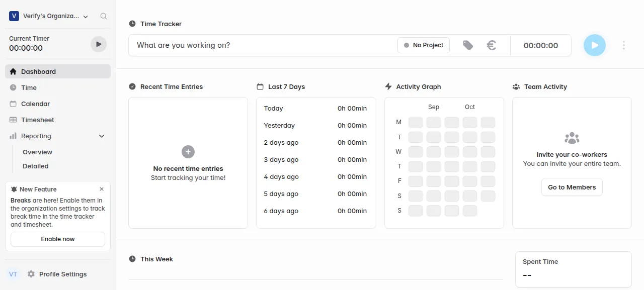Click the check icon by Recent Time Entries
This screenshot has width=644, height=290.
coord(132,86)
